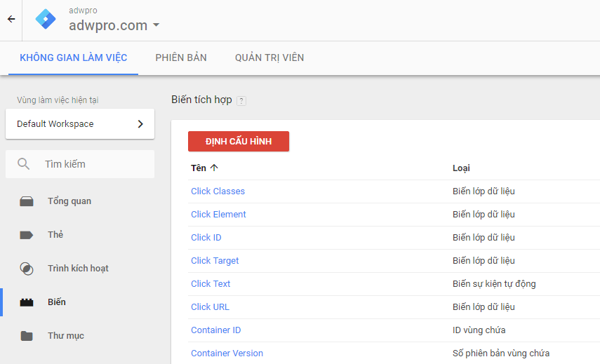Image resolution: width=600 pixels, height=364 pixels.
Task: Open the Click Classes variable link
Action: coord(218,191)
